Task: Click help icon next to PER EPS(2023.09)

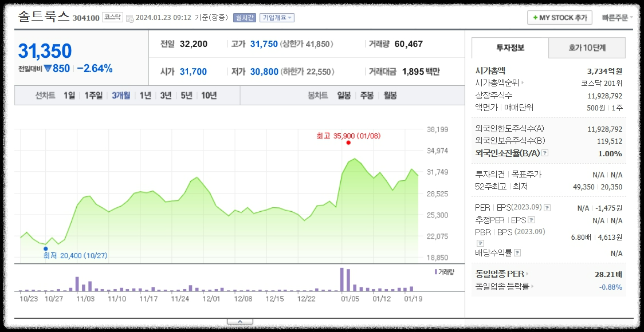Action: click(x=548, y=208)
